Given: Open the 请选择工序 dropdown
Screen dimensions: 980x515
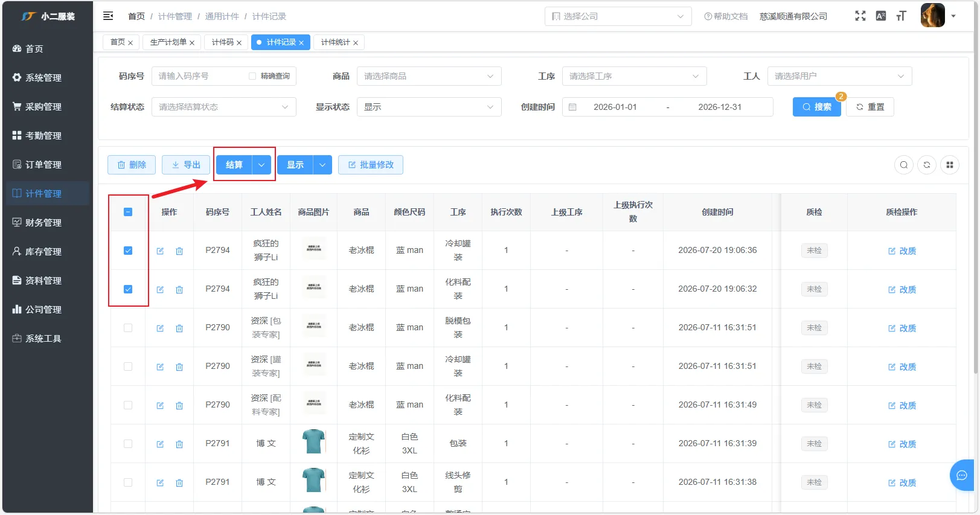Looking at the screenshot, I should click(635, 76).
